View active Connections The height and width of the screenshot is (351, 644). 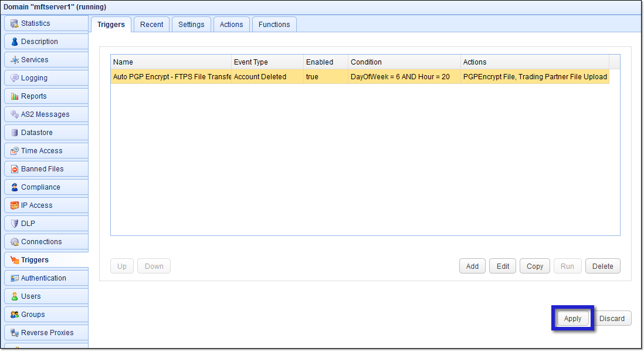pos(39,241)
